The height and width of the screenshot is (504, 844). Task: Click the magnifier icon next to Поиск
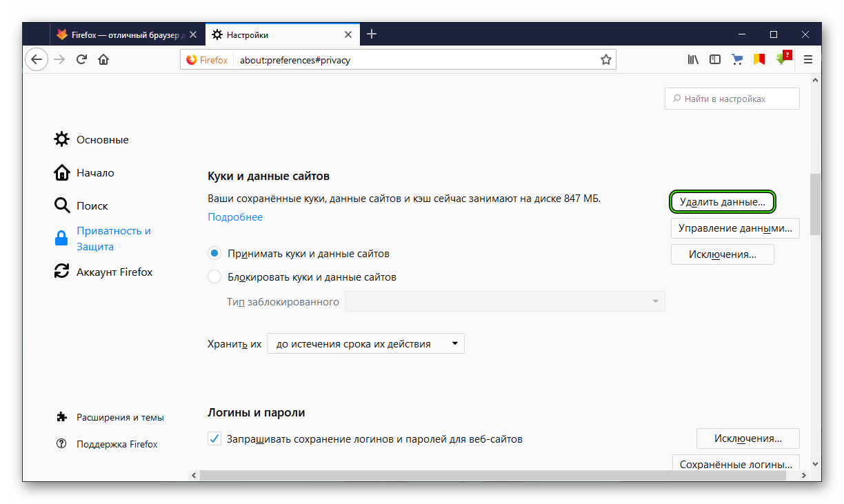(x=61, y=205)
